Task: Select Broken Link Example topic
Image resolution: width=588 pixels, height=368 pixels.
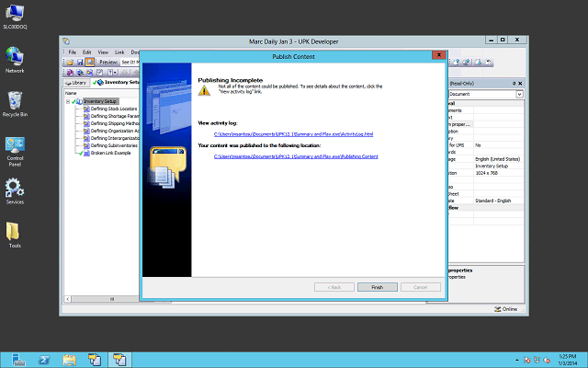Action: click(110, 154)
